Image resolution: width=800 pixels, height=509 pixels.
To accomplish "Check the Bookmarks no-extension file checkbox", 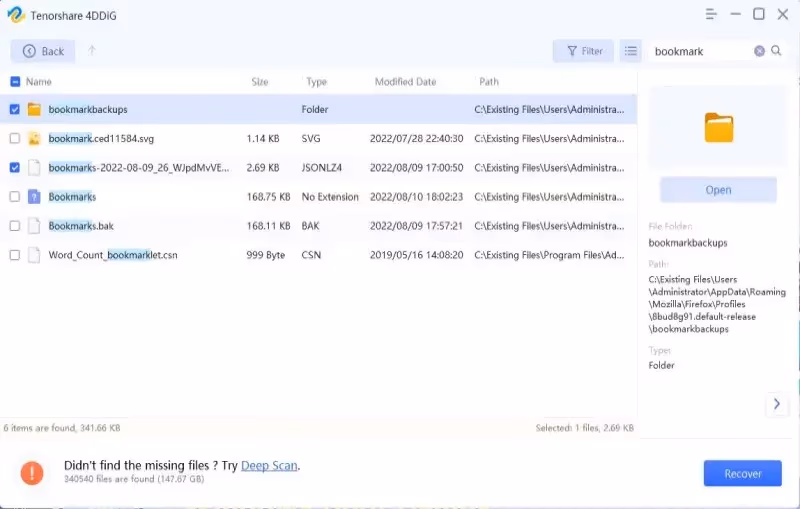I will (x=15, y=196).
